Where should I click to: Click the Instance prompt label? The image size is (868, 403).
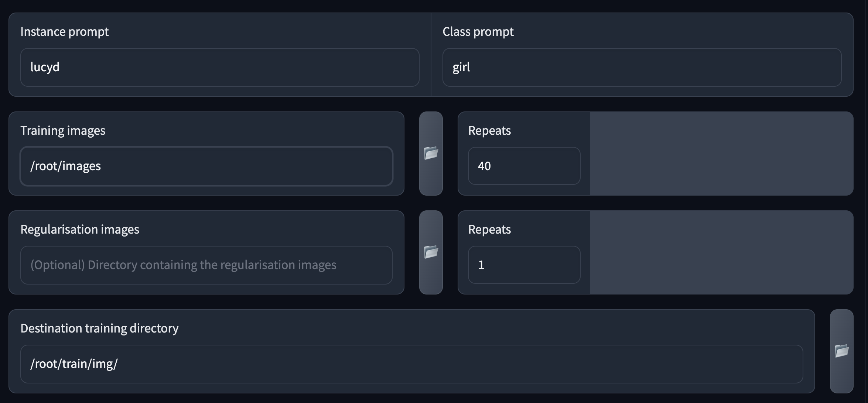pos(65,32)
